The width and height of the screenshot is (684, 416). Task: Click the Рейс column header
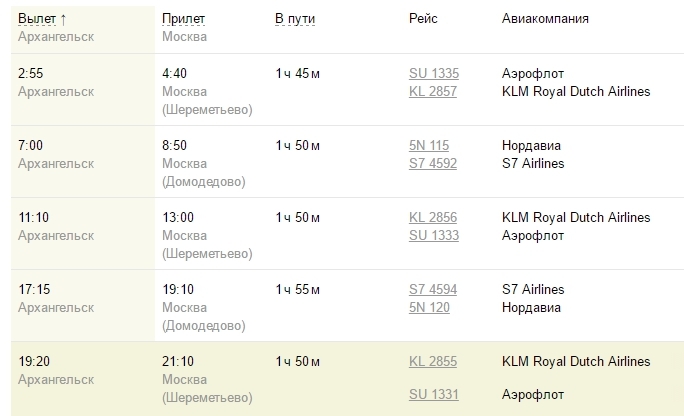pos(423,19)
